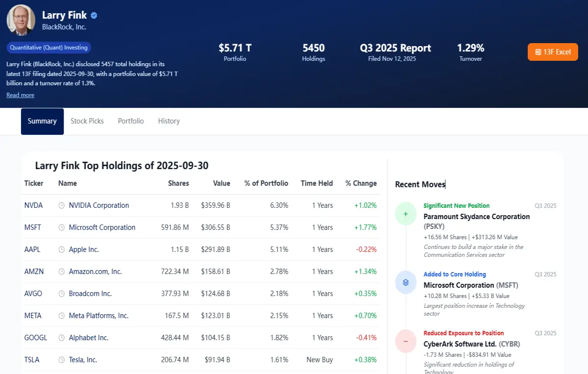The height and width of the screenshot is (374, 588).
Task: Go to the History tab
Action: point(169,121)
